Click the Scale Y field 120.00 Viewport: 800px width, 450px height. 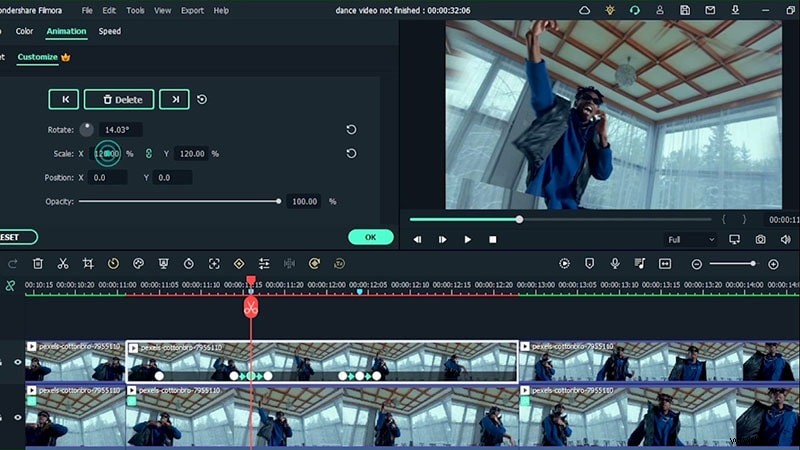191,154
